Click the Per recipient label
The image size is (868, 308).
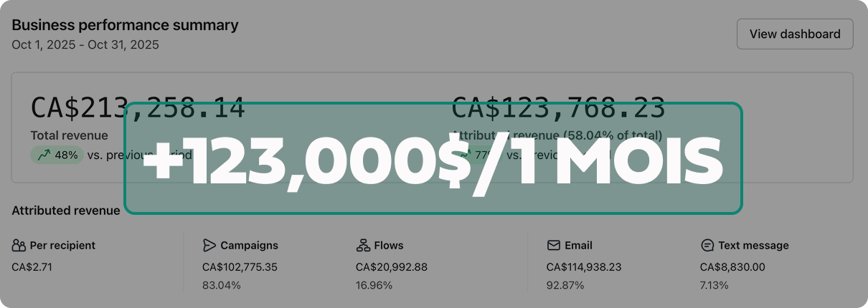pyautogui.click(x=62, y=246)
